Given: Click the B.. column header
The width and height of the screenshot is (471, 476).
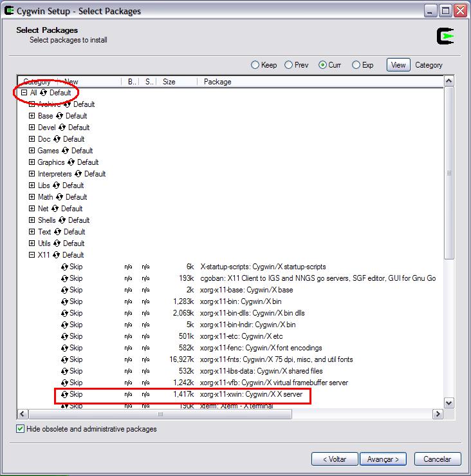Looking at the screenshot, I should (x=130, y=82).
